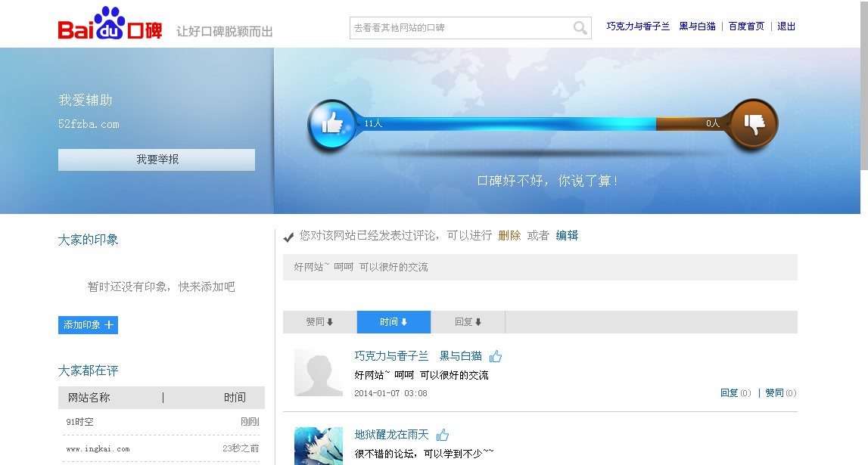Open 黑与白猫 link in header
This screenshot has width=868, height=465.
coord(697,26)
